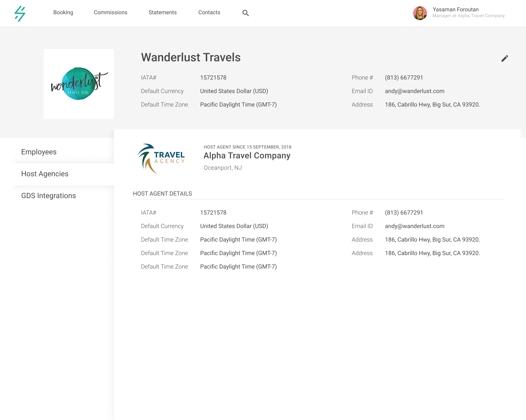
Task: Open the Booking menu
Action: pos(63,12)
